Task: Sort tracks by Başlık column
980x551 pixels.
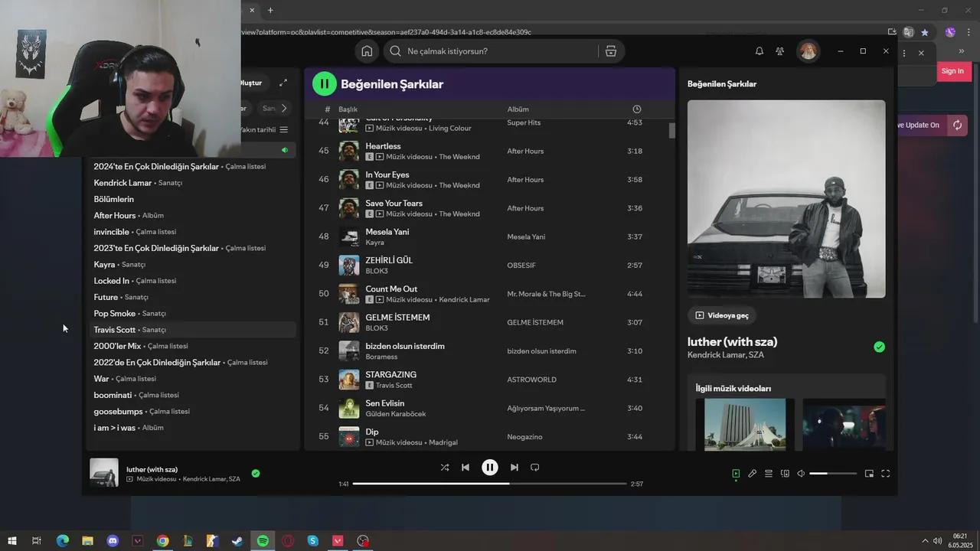Action: tap(348, 109)
